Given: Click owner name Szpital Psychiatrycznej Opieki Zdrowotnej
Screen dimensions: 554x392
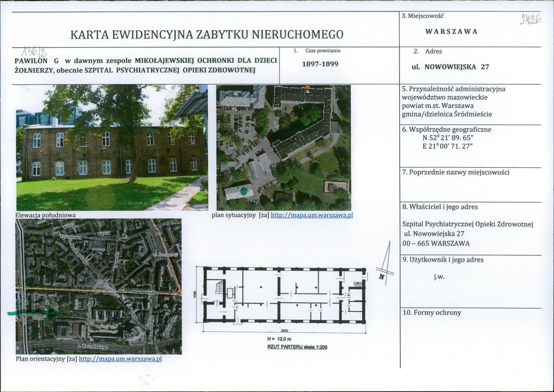Looking at the screenshot, I should pyautogui.click(x=468, y=224).
